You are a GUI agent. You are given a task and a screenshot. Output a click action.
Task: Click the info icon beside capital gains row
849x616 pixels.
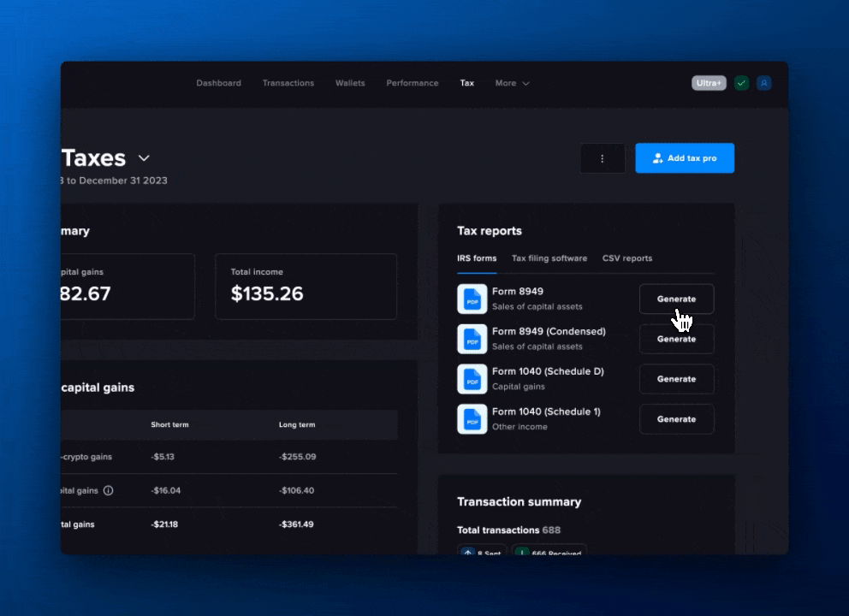click(x=109, y=490)
